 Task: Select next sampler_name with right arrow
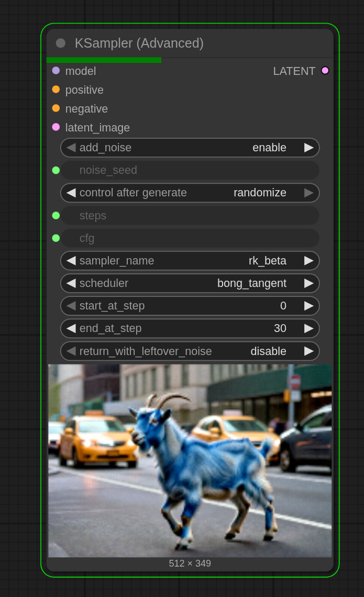pos(309,261)
